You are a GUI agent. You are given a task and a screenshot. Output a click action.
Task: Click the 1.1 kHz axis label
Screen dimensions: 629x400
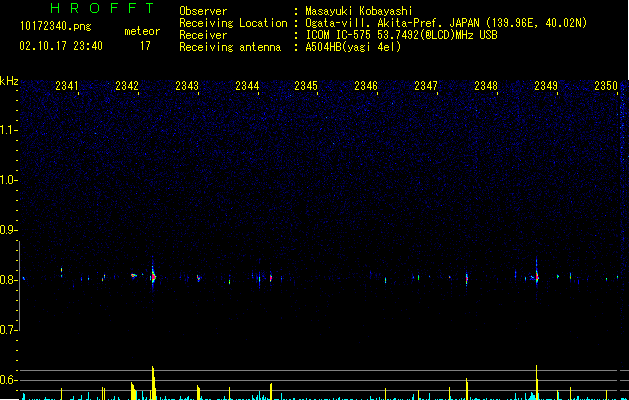click(8, 130)
